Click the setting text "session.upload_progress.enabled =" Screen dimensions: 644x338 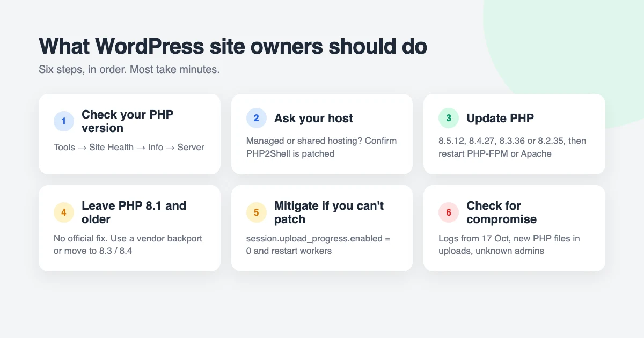318,238
